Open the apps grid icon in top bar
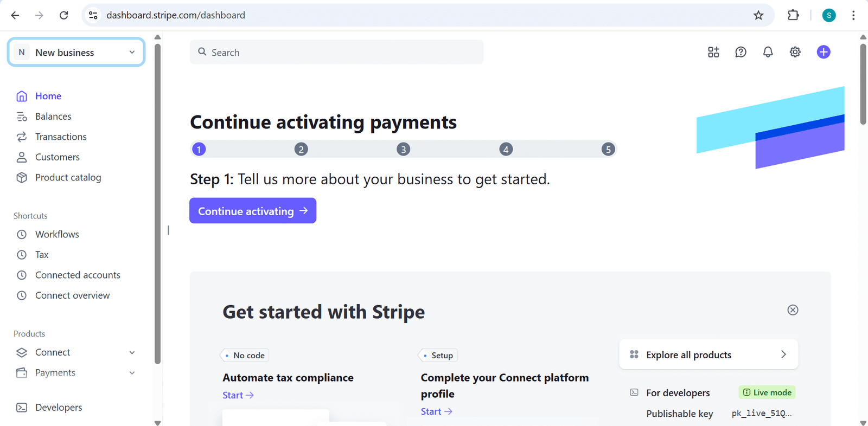This screenshot has width=868, height=426. [x=713, y=52]
